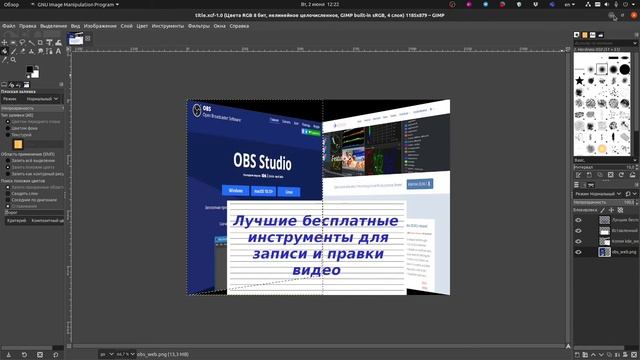
Task: Open the Критерий dropdown
Action: pyautogui.click(x=34, y=220)
